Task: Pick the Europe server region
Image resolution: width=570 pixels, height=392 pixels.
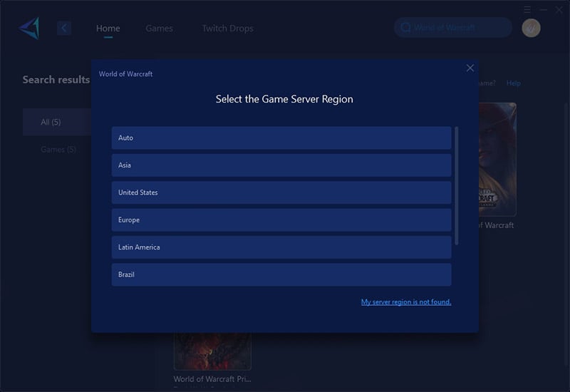Action: pos(281,220)
